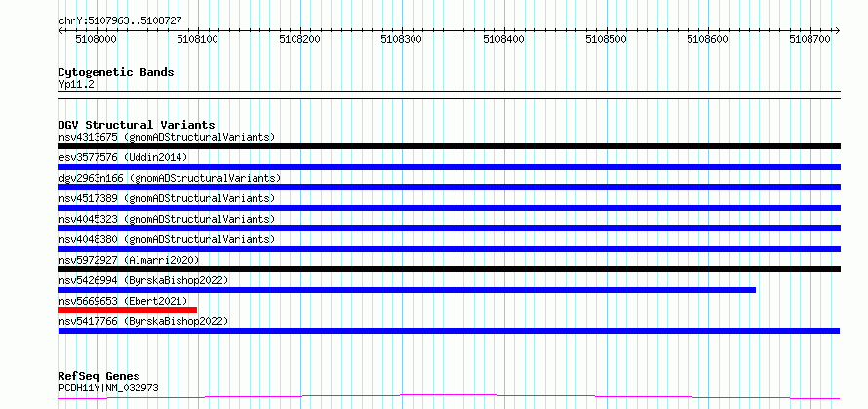Select the black bar for nsv4313675
This screenshot has height=409, width=868.
pyautogui.click(x=449, y=146)
